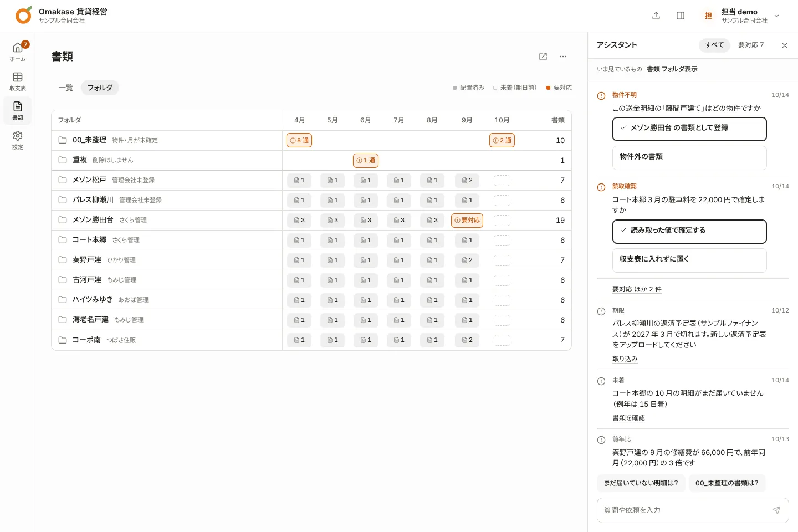Image resolution: width=798 pixels, height=532 pixels.
Task: Click 書類を確認 link
Action: pyautogui.click(x=628, y=418)
